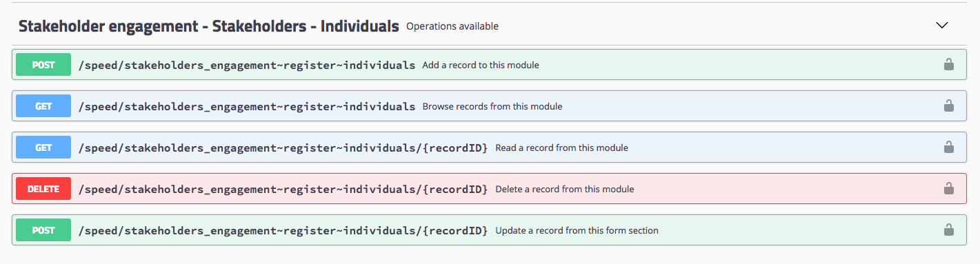
Task: Click the first POST endpoint path without recordID
Action: (x=247, y=65)
